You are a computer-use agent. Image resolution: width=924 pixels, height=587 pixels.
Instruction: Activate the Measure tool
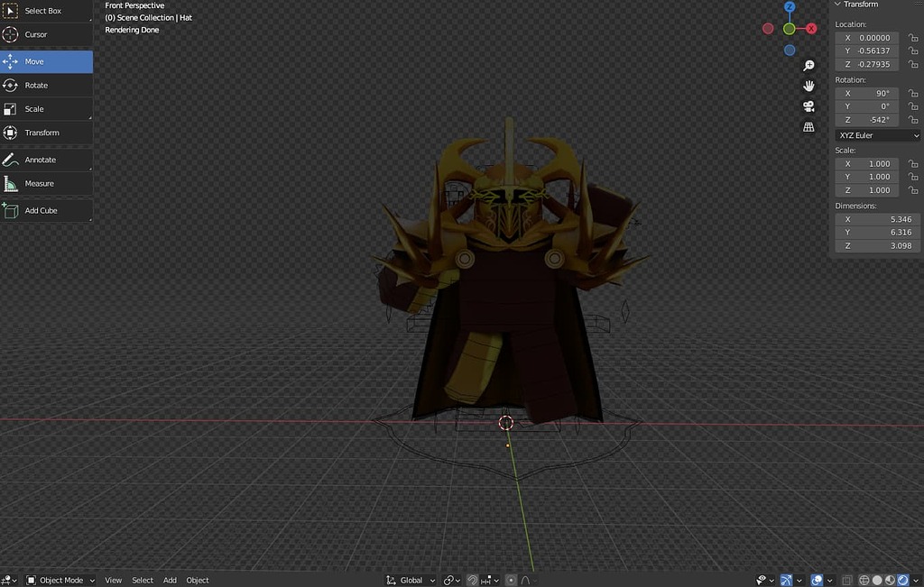tap(41, 184)
